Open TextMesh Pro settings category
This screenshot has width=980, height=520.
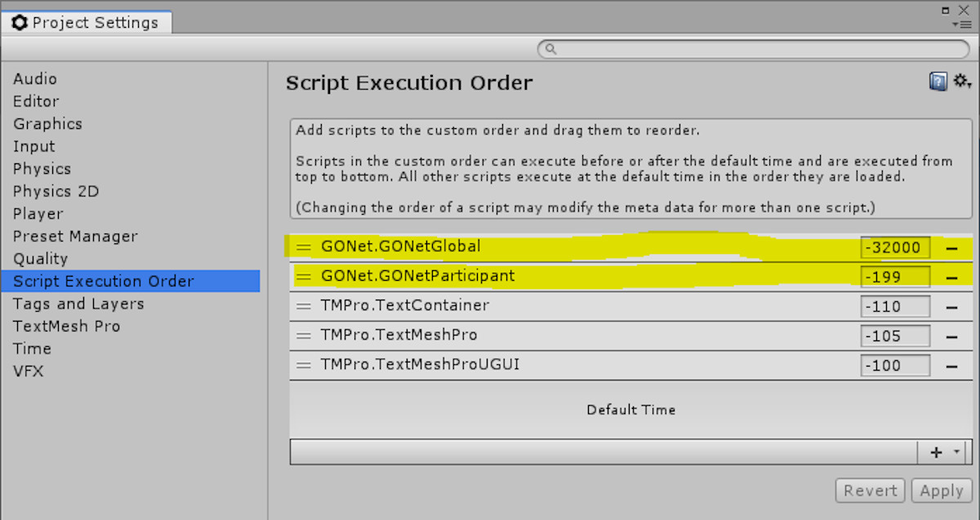tap(66, 327)
